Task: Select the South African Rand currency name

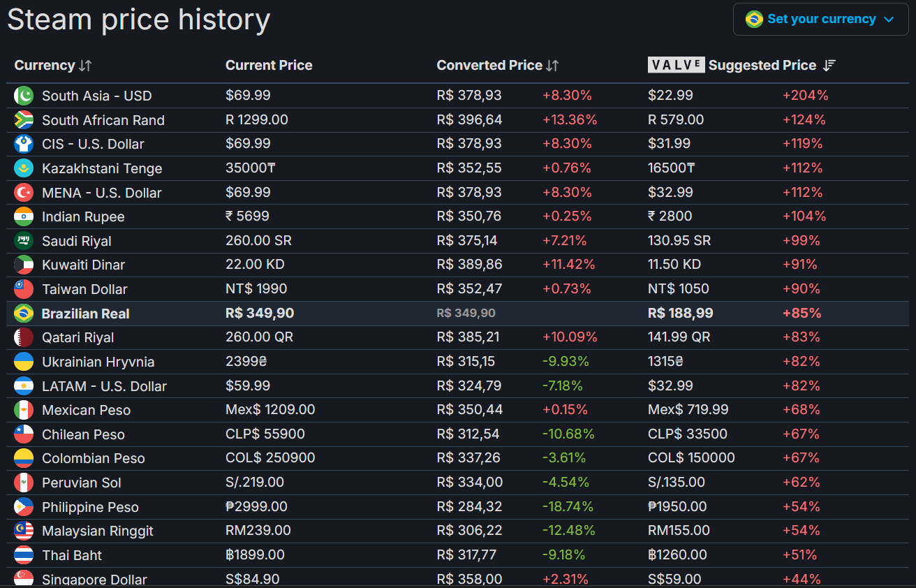Action: click(x=103, y=120)
